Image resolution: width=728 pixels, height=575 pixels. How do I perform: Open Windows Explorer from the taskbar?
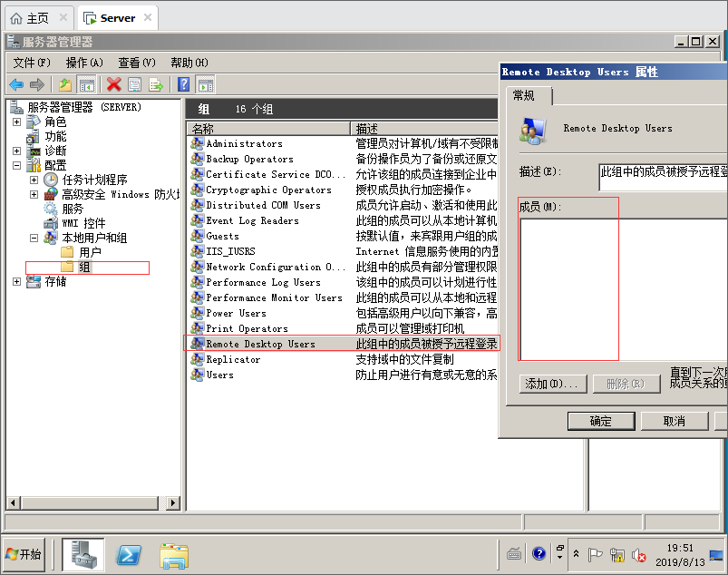coord(174,554)
